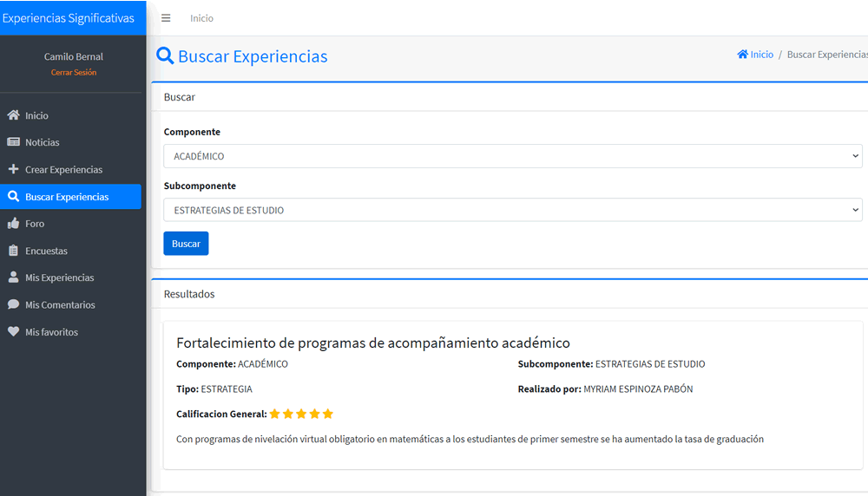Click the hamburger menu toggle icon

pyautogui.click(x=166, y=18)
